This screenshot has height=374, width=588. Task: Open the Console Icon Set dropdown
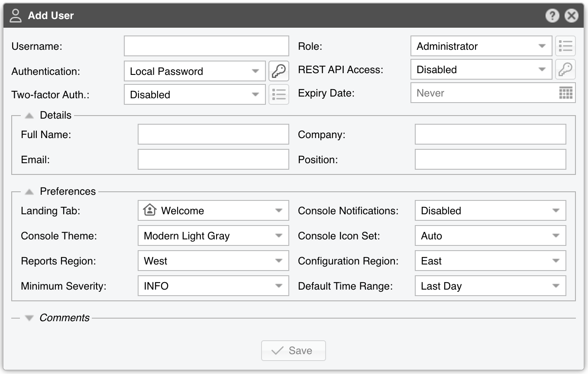(x=491, y=236)
